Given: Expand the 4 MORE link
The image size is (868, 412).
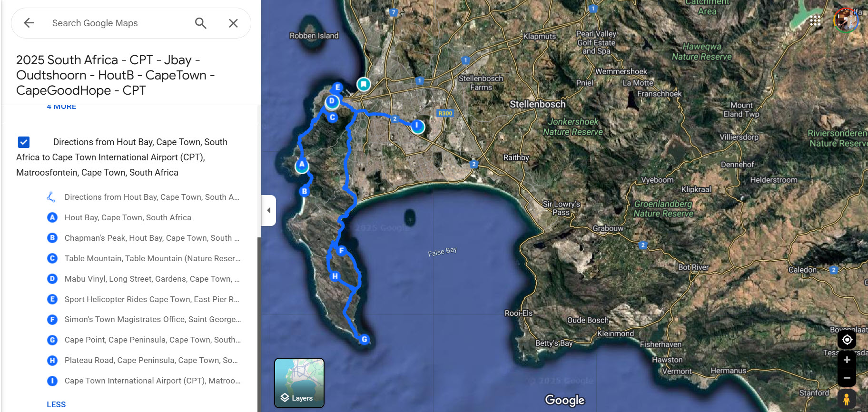Looking at the screenshot, I should click(x=61, y=106).
